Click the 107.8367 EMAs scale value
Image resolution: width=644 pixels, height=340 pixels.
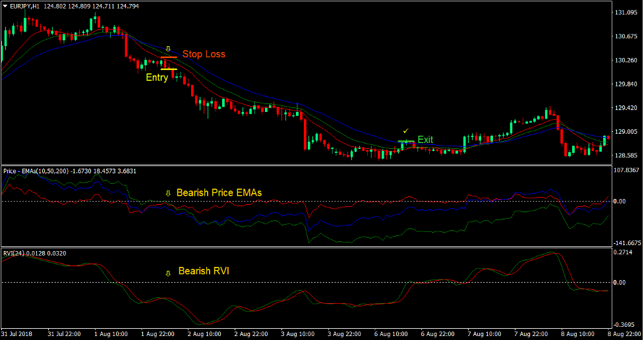click(626, 170)
